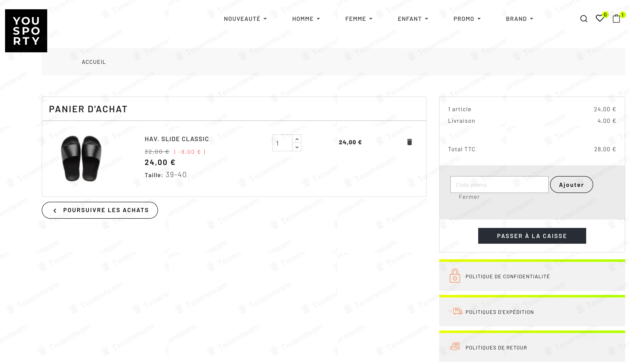Click the YouSporty logo
The image size is (629, 364).
click(26, 31)
